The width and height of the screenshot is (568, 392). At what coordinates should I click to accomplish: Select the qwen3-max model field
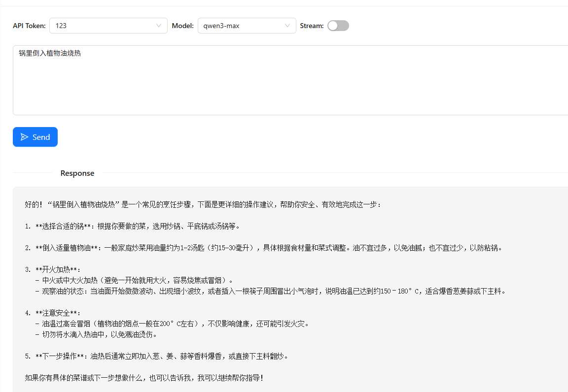click(x=242, y=26)
